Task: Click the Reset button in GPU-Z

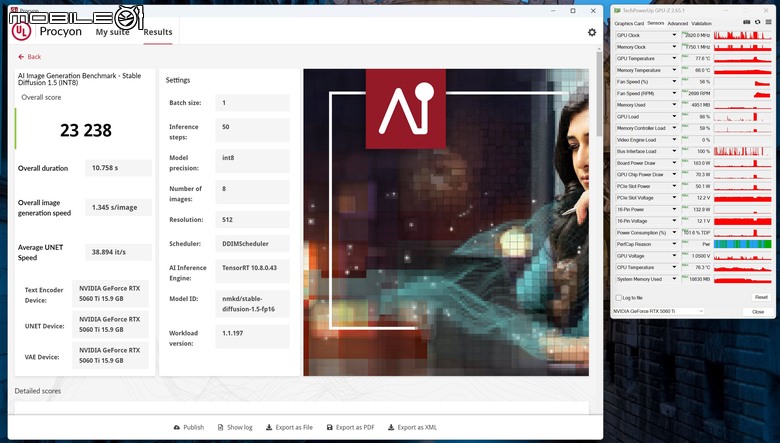Action: [x=761, y=297]
